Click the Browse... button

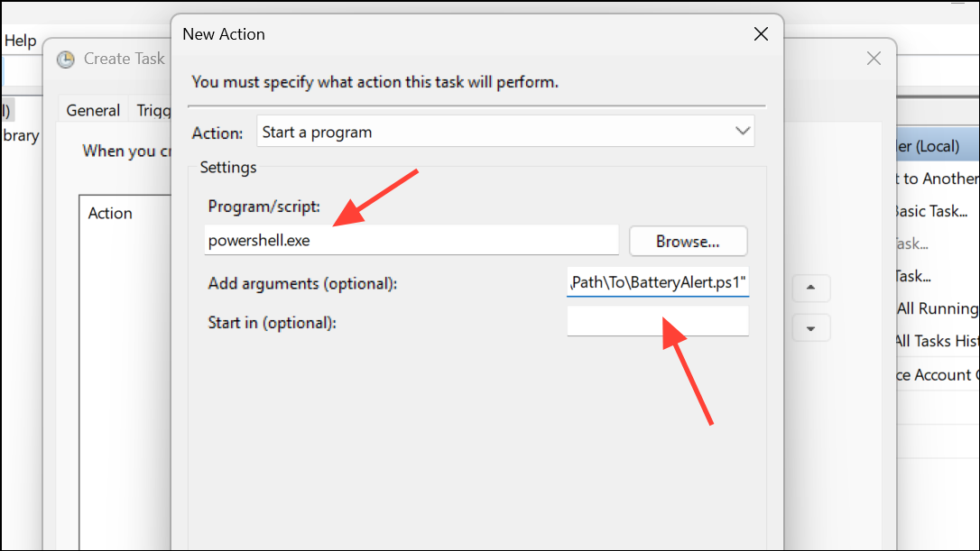pyautogui.click(x=689, y=241)
